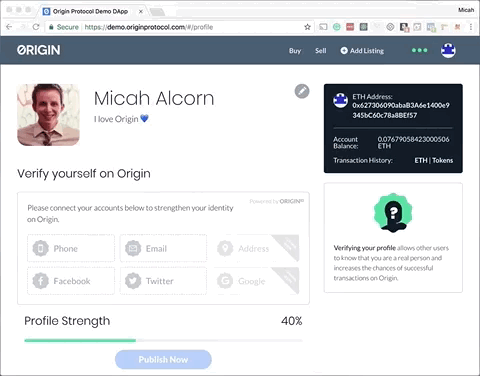Click the 'I love Origin' profile description
Screen dimensions: 480x376
[121, 119]
